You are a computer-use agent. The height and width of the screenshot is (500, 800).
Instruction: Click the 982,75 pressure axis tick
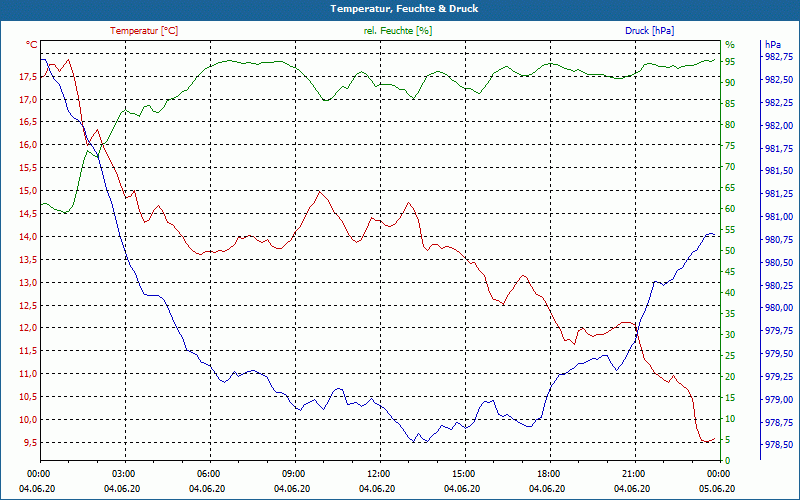click(779, 57)
